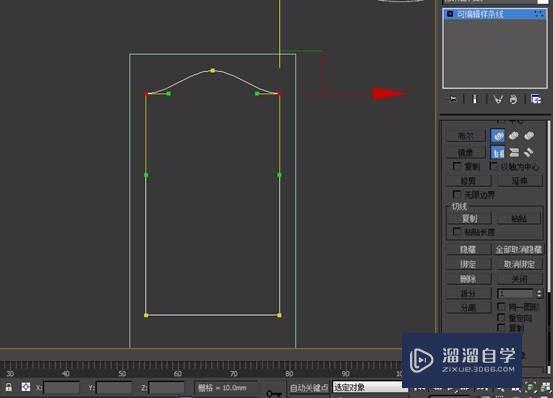This screenshot has height=398, width=553.
Task: Click the 布尔 Boolean button
Action: [466, 136]
